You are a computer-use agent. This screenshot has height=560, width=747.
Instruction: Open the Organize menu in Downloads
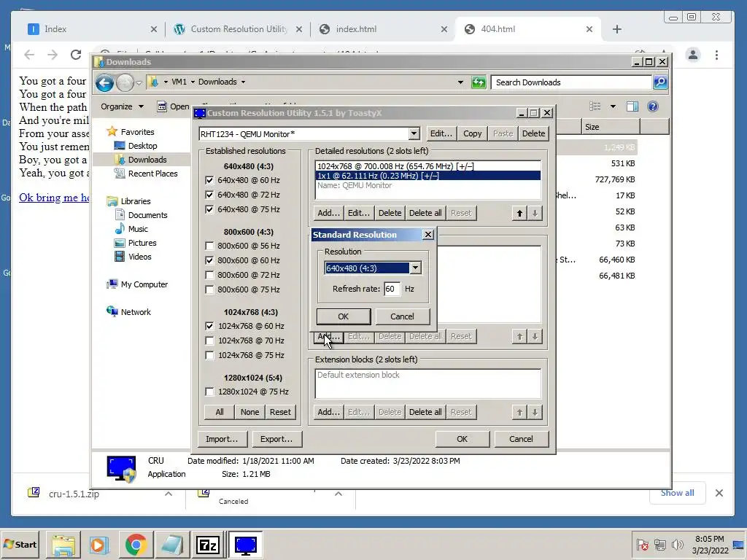pos(122,106)
